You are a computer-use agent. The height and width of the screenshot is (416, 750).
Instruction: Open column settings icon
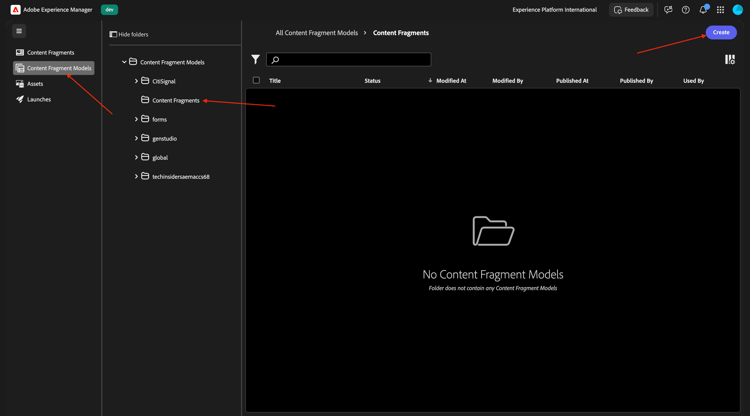[x=729, y=59]
